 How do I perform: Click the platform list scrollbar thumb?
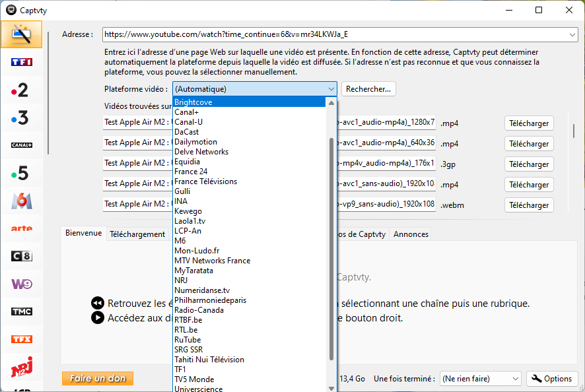(x=331, y=249)
